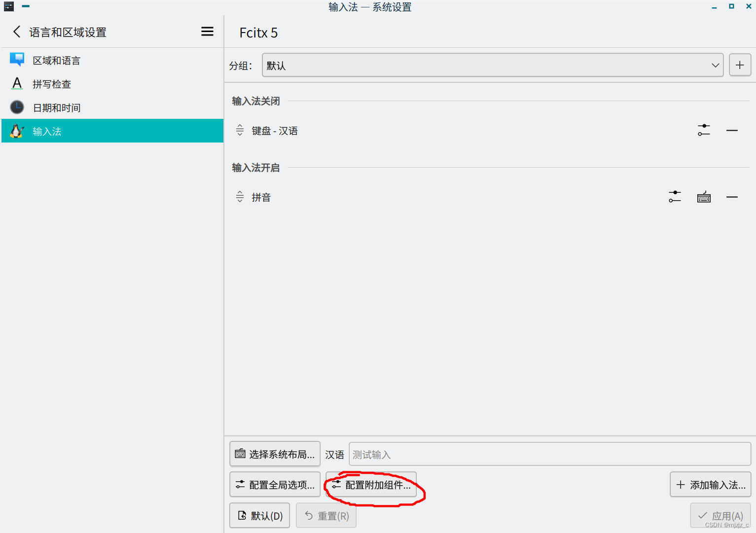Image resolution: width=756 pixels, height=533 pixels.
Task: Close the 系统设置 window
Action: pos(749,6)
